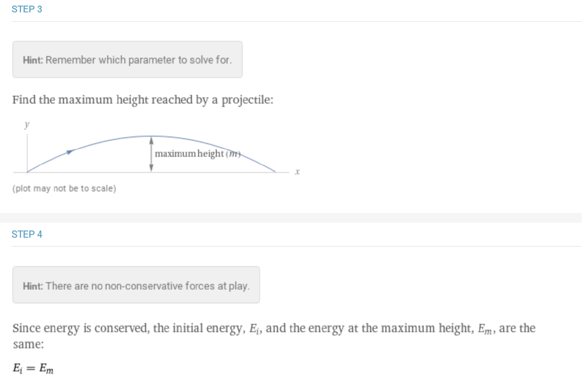Select the 'Remember which parameter to solve for' hint
This screenshot has height=392, width=582.
(127, 60)
